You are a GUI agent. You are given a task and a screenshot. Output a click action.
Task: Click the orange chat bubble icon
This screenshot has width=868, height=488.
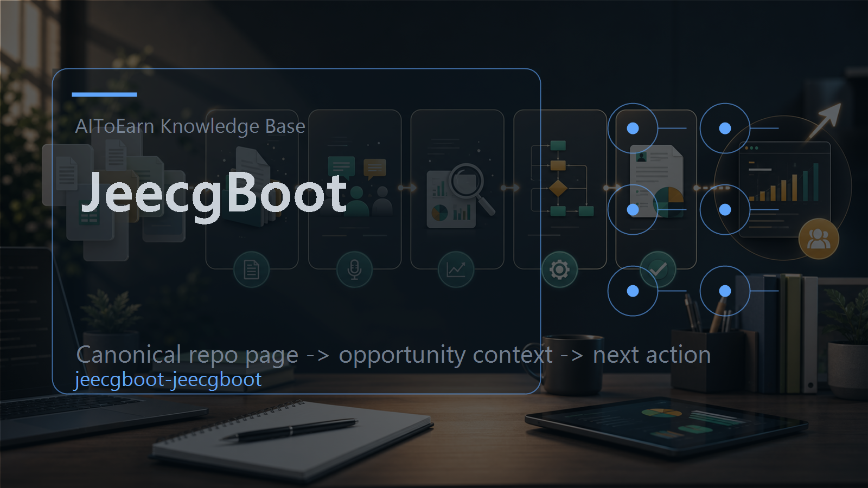tap(375, 170)
